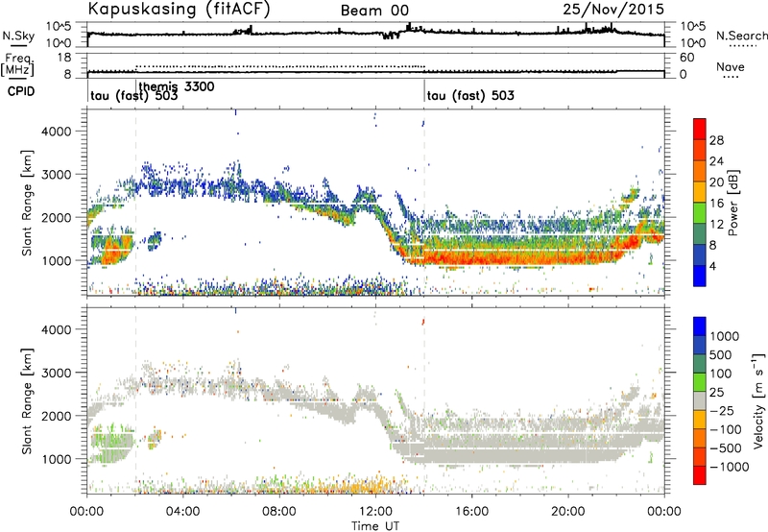Select the N.Sky legend label
Image resolution: width=768 pixels, height=532 pixels.
(18, 36)
